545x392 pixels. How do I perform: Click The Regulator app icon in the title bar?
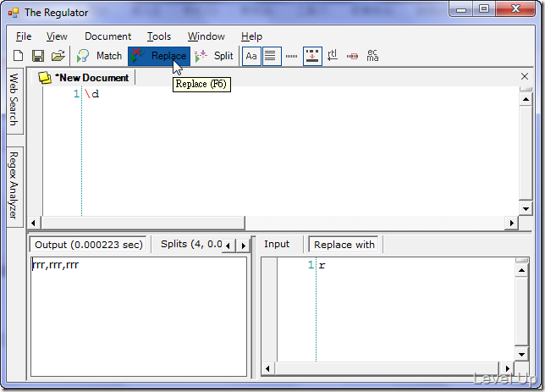pyautogui.click(x=14, y=13)
